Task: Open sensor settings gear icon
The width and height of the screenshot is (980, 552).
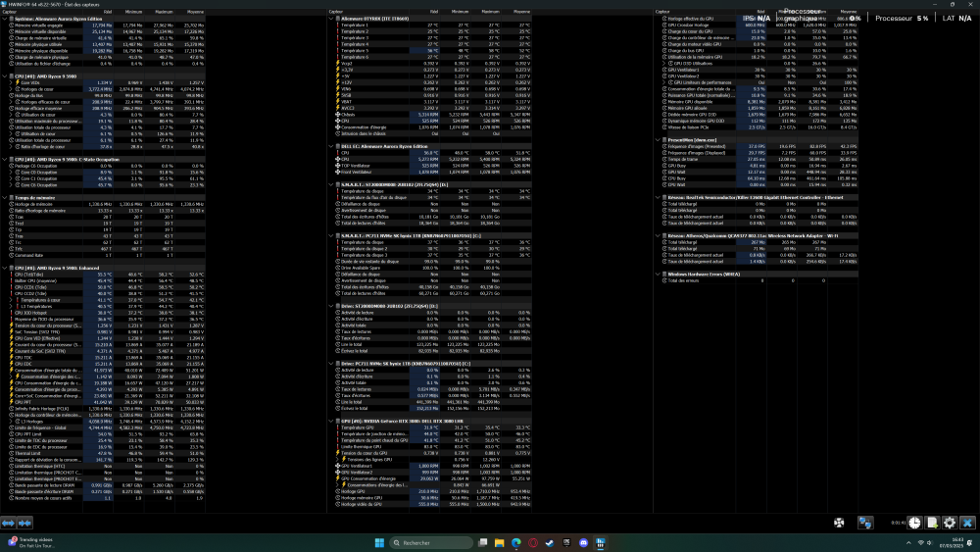Action: point(950,523)
